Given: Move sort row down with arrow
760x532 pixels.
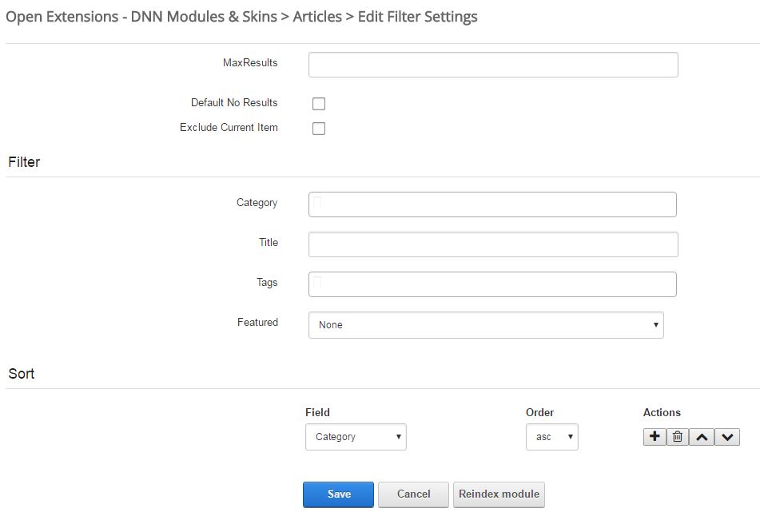Looking at the screenshot, I should click(727, 437).
